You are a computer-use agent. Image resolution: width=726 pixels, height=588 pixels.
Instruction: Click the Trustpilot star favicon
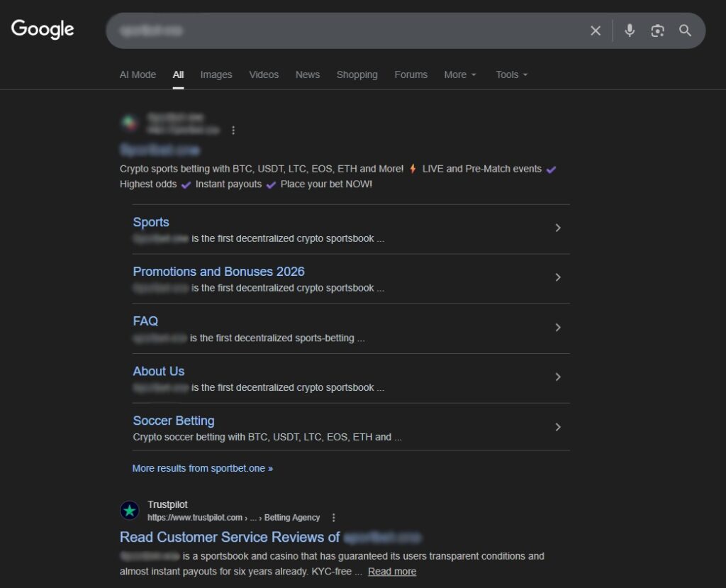click(130, 511)
